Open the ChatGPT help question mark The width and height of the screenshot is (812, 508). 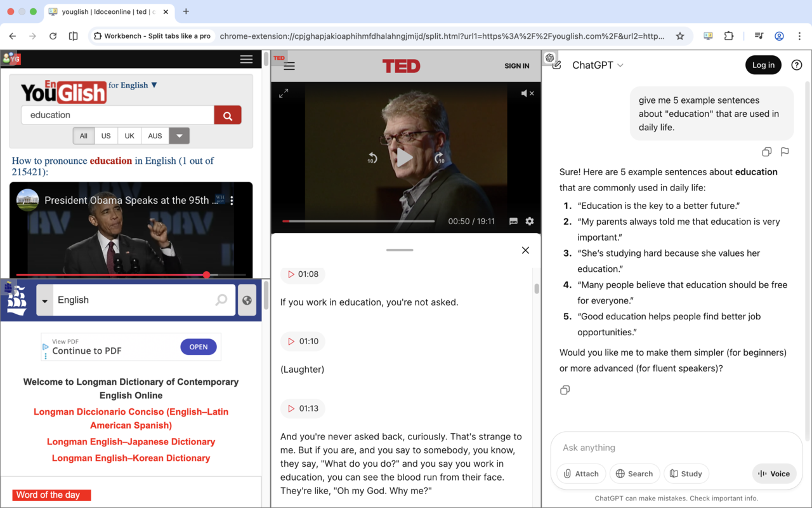click(x=797, y=65)
